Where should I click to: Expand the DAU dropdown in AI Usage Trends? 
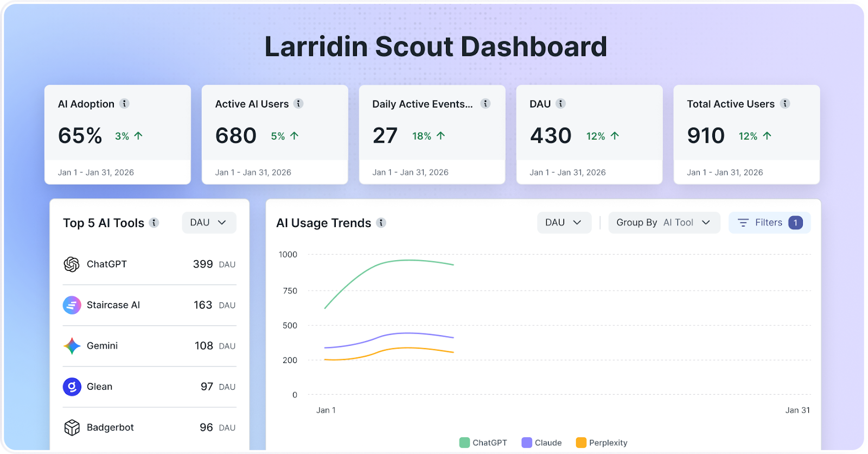pyautogui.click(x=564, y=223)
